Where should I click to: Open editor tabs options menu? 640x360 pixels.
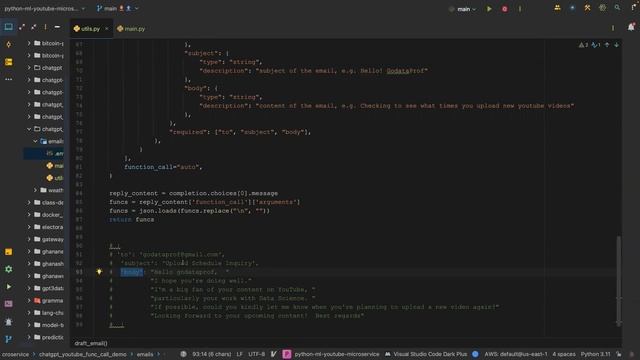[613, 28]
